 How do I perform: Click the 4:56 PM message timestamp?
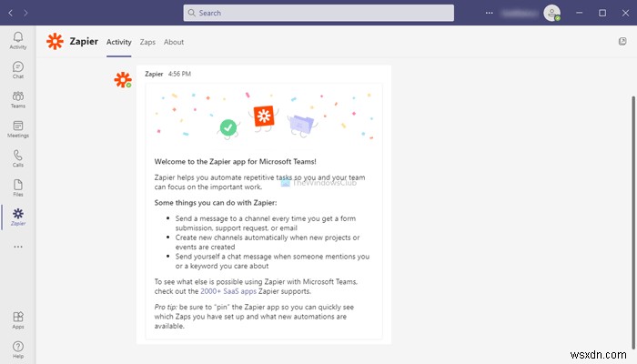pos(179,74)
